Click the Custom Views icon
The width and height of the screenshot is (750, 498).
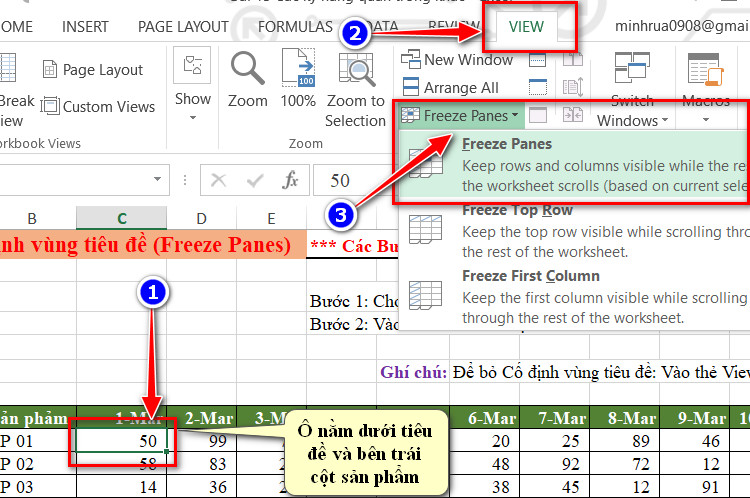click(x=50, y=106)
